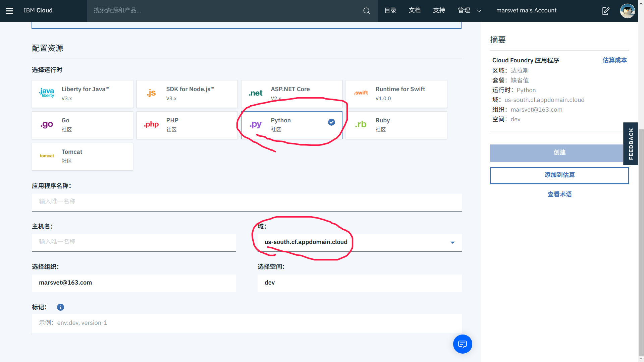Click the .net ASP.NET logo icon
The height and width of the screenshot is (362, 644).
click(256, 93)
